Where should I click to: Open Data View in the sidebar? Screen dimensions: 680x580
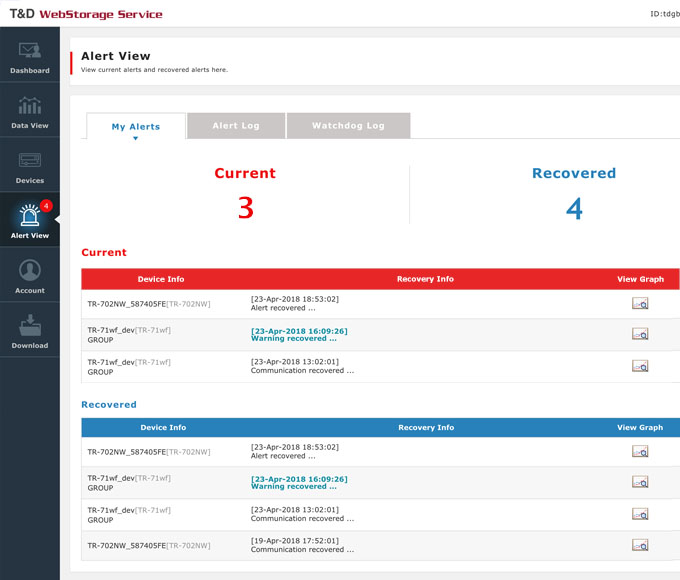pos(29,106)
